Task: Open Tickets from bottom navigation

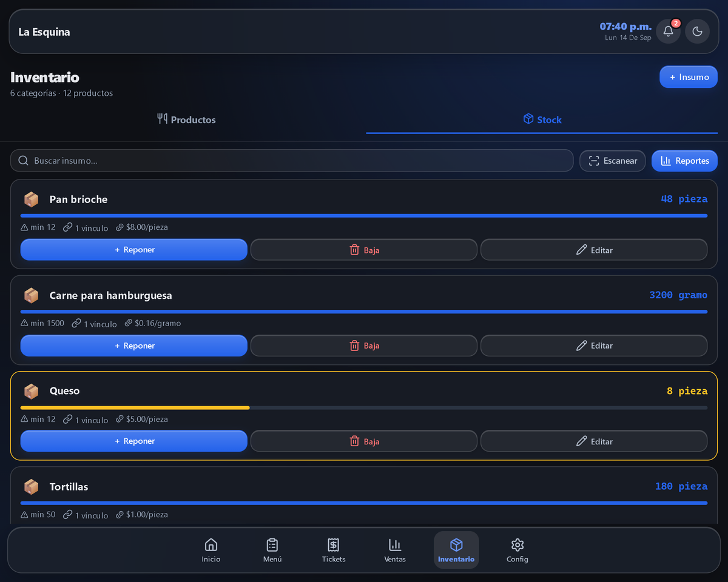Action: tap(334, 550)
